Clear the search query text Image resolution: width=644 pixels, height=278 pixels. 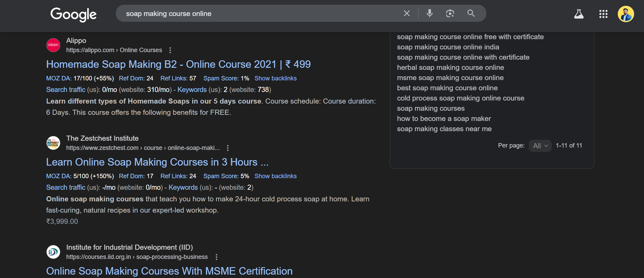tap(407, 13)
